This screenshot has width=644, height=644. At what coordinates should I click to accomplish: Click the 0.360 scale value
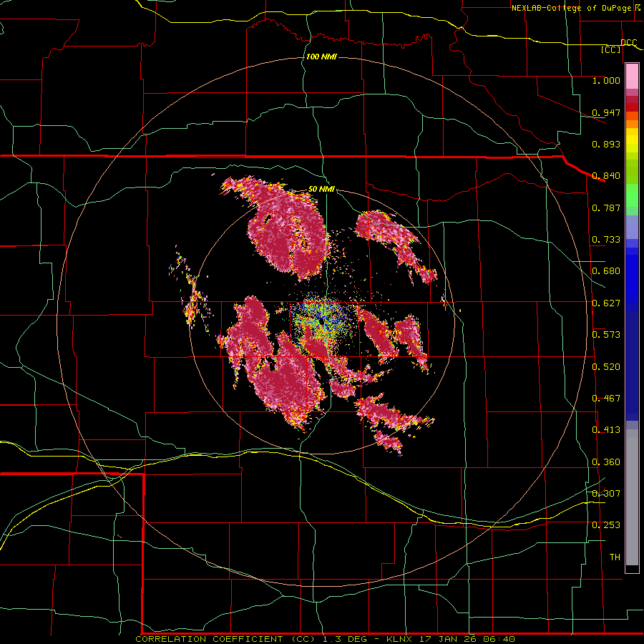pos(606,462)
